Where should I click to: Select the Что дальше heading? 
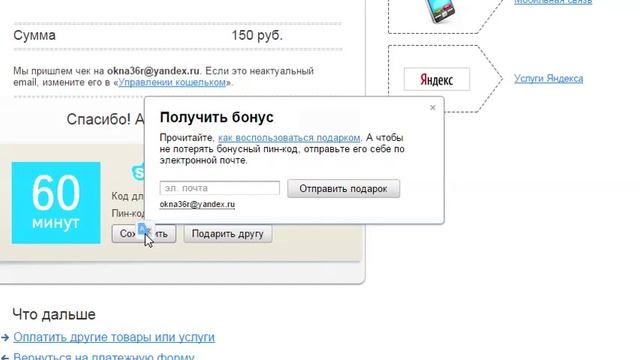(54, 314)
